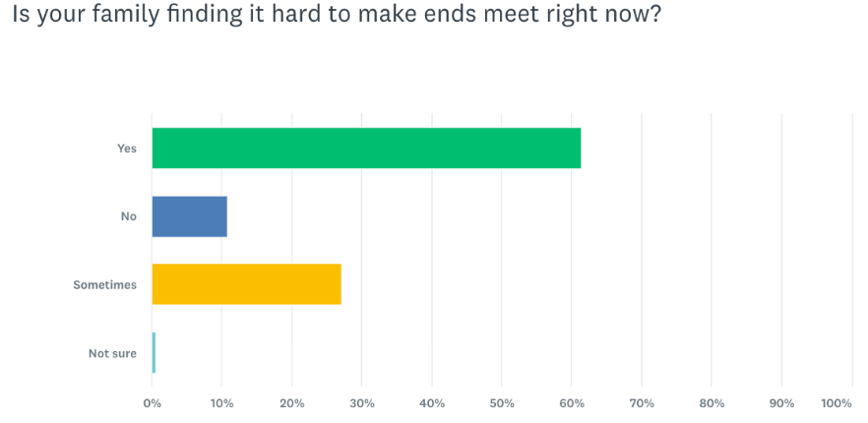Select the 40% axis tick label

click(x=431, y=403)
